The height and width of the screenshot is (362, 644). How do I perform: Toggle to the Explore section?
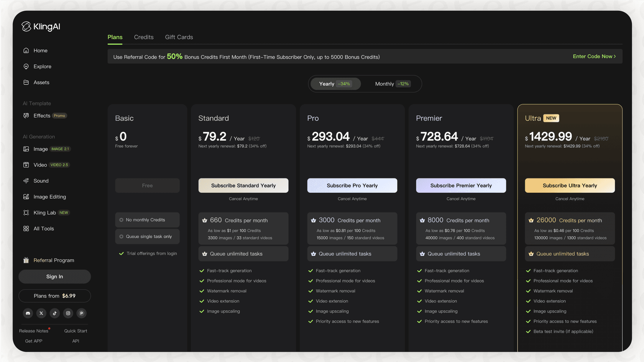[x=42, y=66]
